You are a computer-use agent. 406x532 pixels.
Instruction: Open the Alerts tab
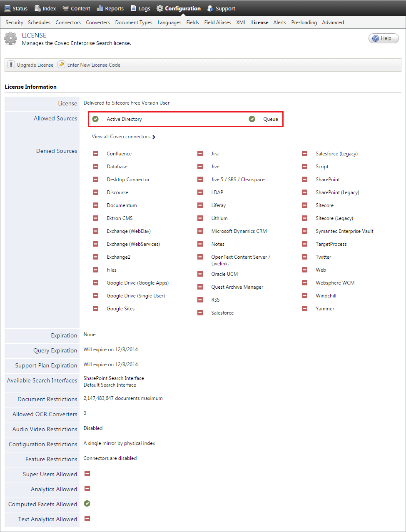tap(279, 22)
